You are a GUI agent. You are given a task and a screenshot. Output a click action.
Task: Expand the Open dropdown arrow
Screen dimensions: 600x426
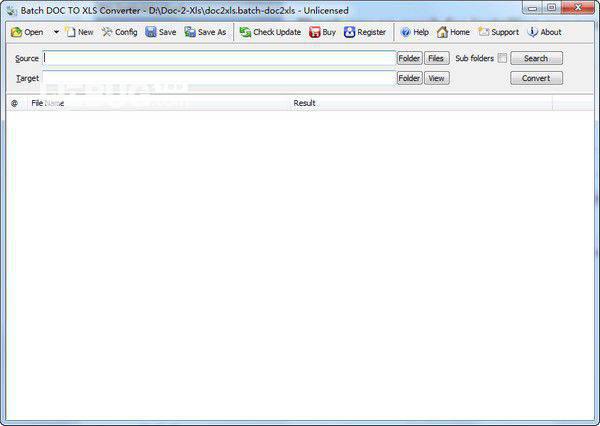(x=56, y=32)
